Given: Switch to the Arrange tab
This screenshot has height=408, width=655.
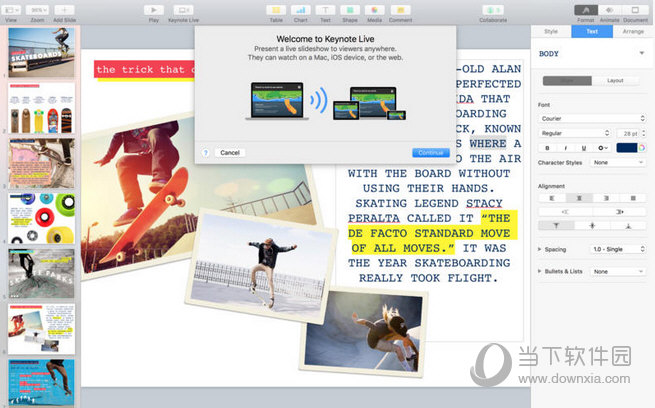Looking at the screenshot, I should 633,31.
